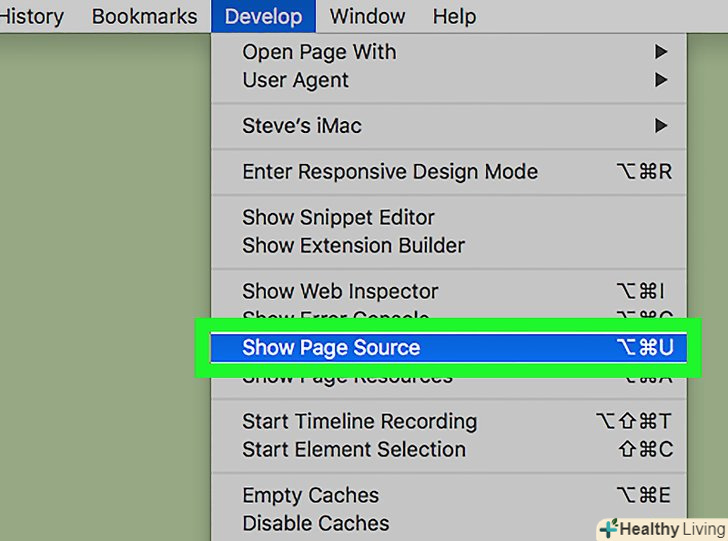This screenshot has height=541, width=728.
Task: Click the Healthy Living logo icon
Action: pyautogui.click(x=608, y=528)
